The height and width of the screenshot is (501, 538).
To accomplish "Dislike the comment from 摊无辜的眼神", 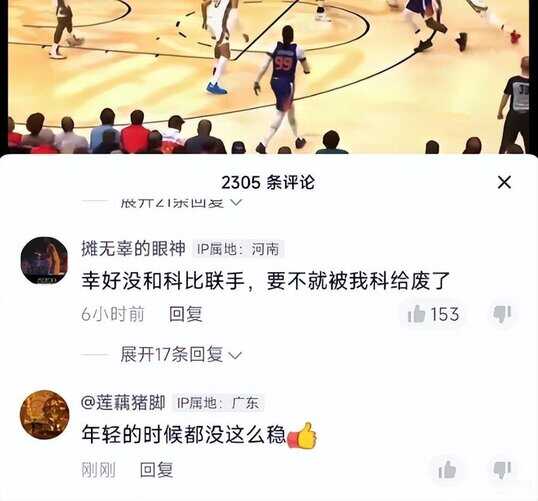I will (x=502, y=314).
